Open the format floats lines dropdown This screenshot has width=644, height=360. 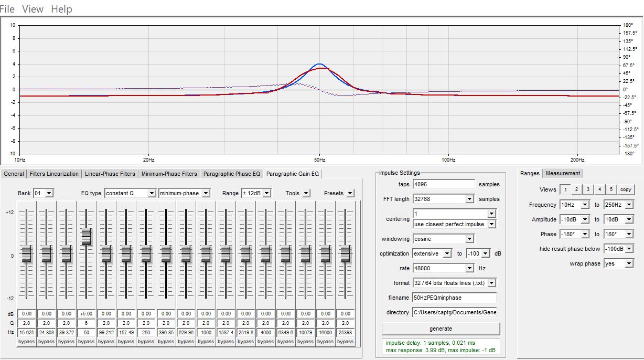pos(454,283)
